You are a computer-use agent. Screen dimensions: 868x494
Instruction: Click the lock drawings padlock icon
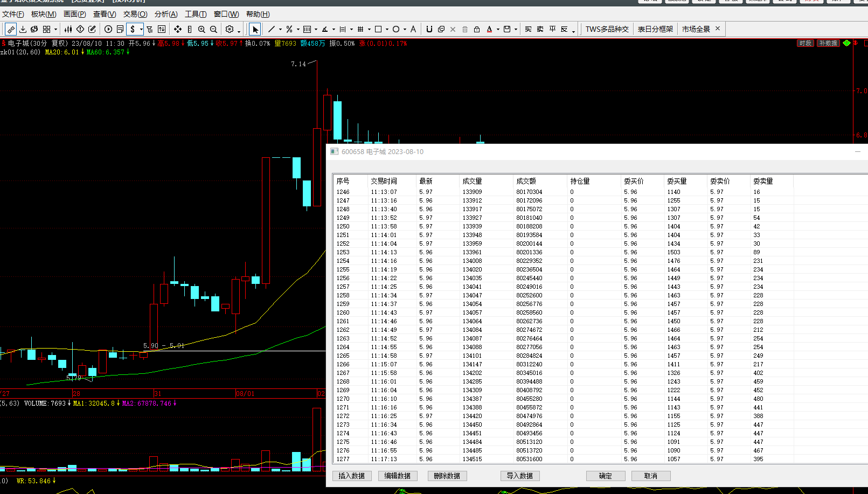click(477, 29)
